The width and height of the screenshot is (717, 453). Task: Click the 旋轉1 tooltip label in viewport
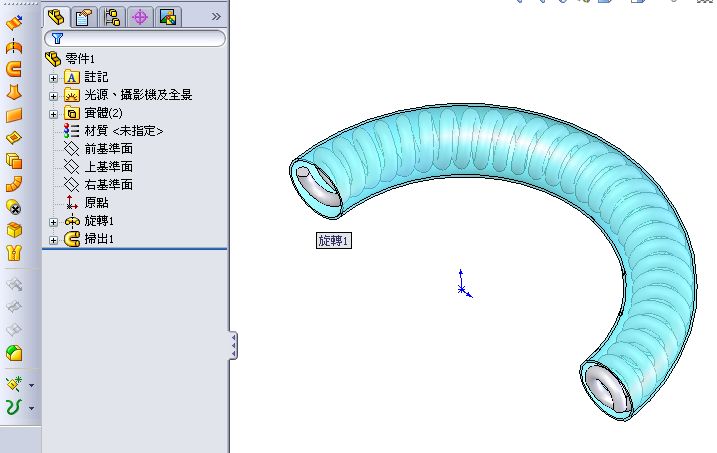334,240
